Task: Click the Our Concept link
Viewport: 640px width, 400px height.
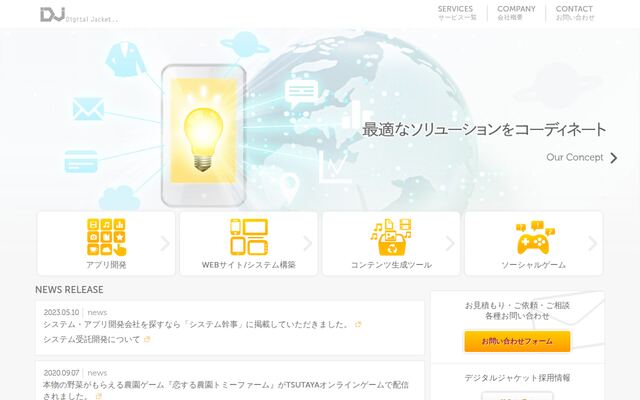Action: pos(575,157)
